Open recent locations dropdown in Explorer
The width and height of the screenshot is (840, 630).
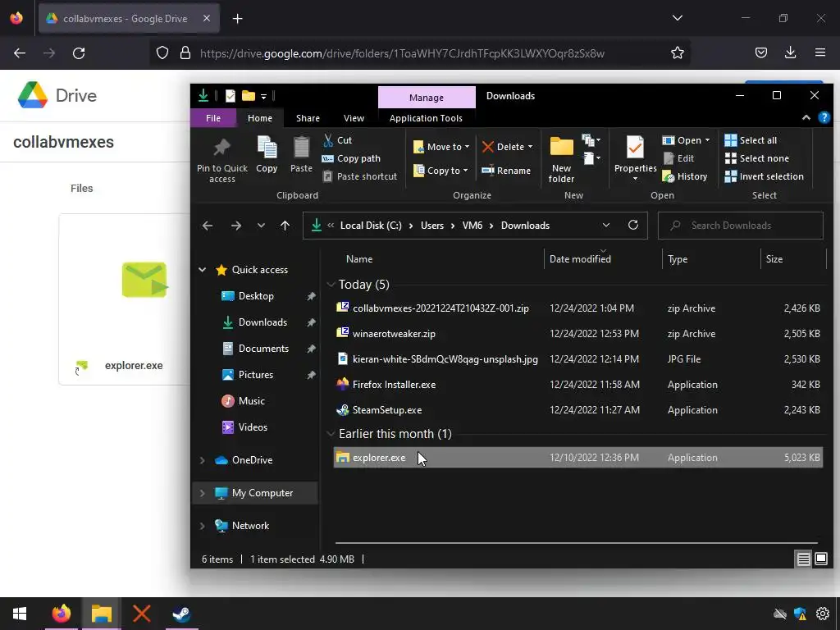[261, 226]
